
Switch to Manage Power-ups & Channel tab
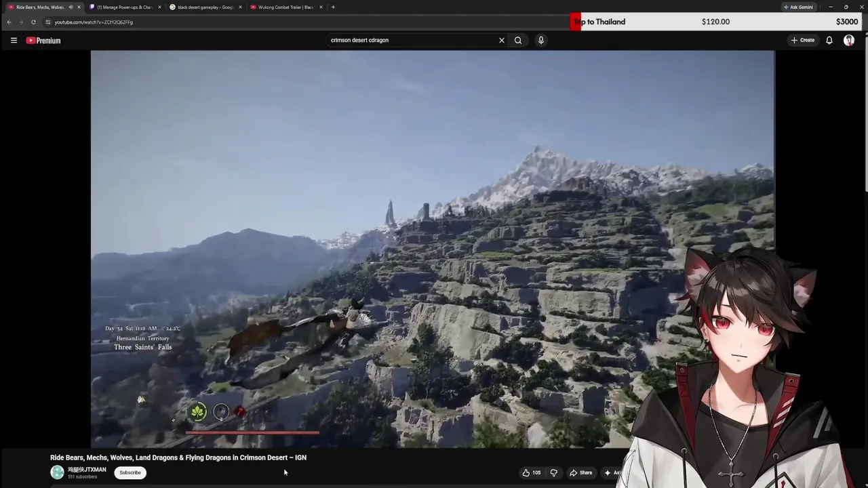125,7
